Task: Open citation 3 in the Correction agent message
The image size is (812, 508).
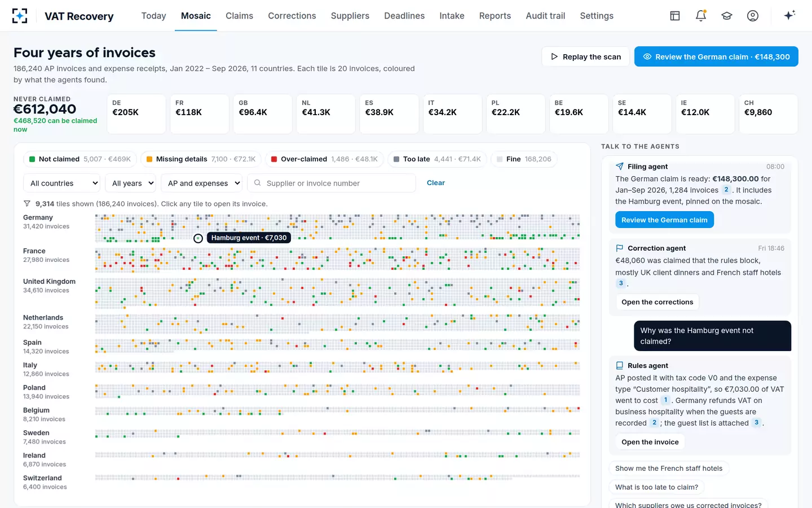Action: click(621, 283)
